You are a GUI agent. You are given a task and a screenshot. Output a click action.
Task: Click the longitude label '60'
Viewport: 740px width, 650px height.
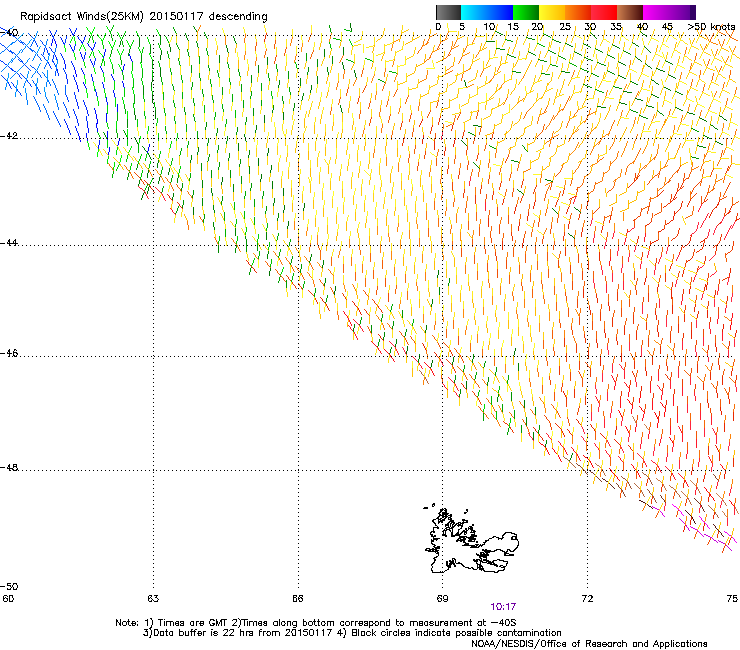pos(8,599)
